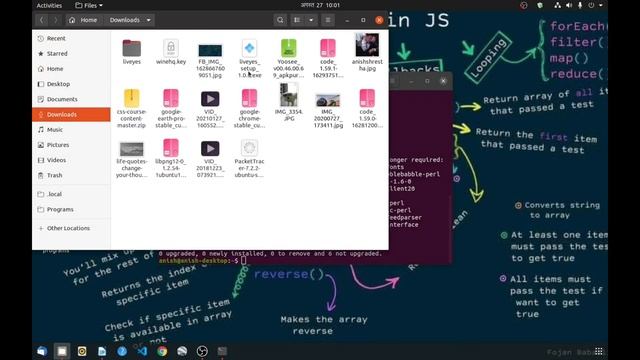The height and width of the screenshot is (360, 640).
Task: Open the Files hamburger menu
Action: pyautogui.click(x=327, y=20)
